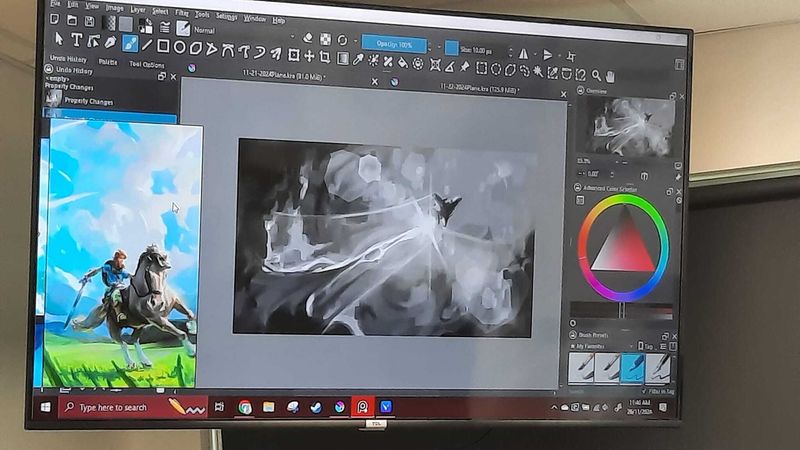
Task: Toggle horizontal mirror tool
Action: click(523, 53)
